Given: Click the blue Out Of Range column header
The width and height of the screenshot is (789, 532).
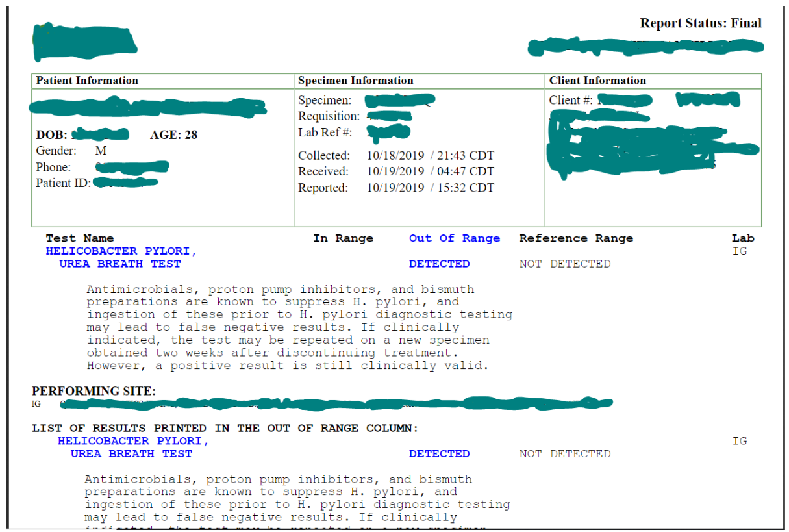Looking at the screenshot, I should [454, 238].
